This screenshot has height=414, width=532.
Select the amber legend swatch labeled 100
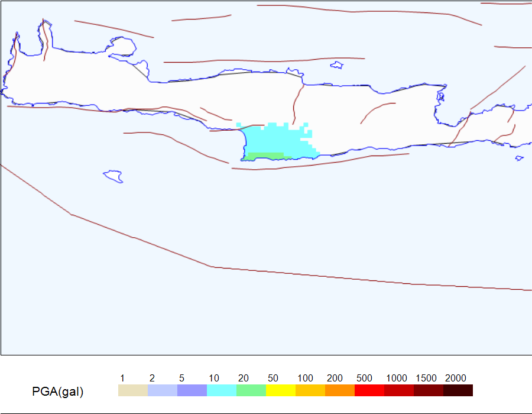click(x=310, y=390)
